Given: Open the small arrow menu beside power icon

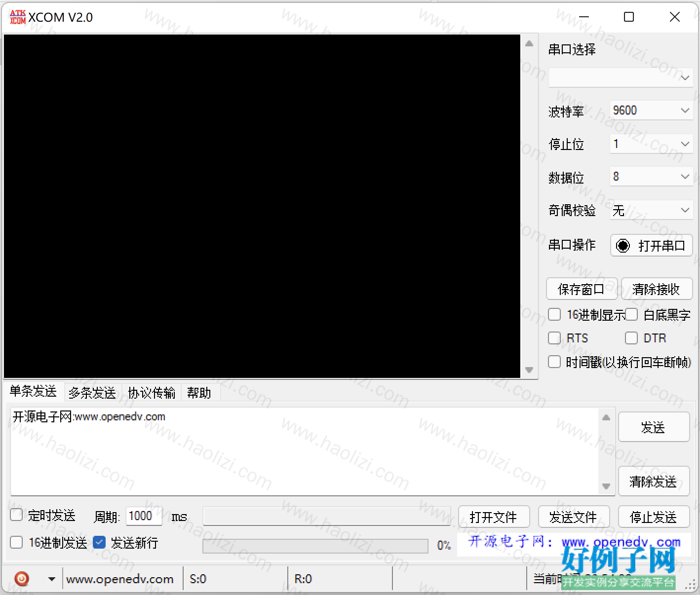Looking at the screenshot, I should pos(51,579).
